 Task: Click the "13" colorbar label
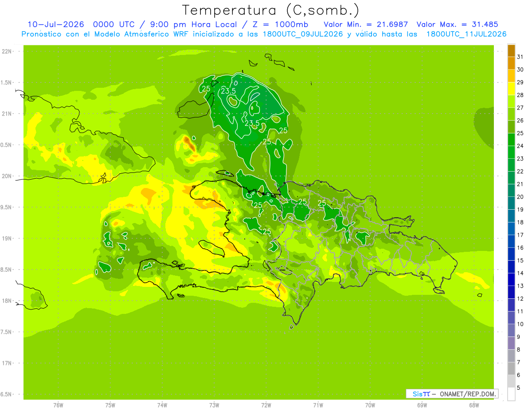520,286
